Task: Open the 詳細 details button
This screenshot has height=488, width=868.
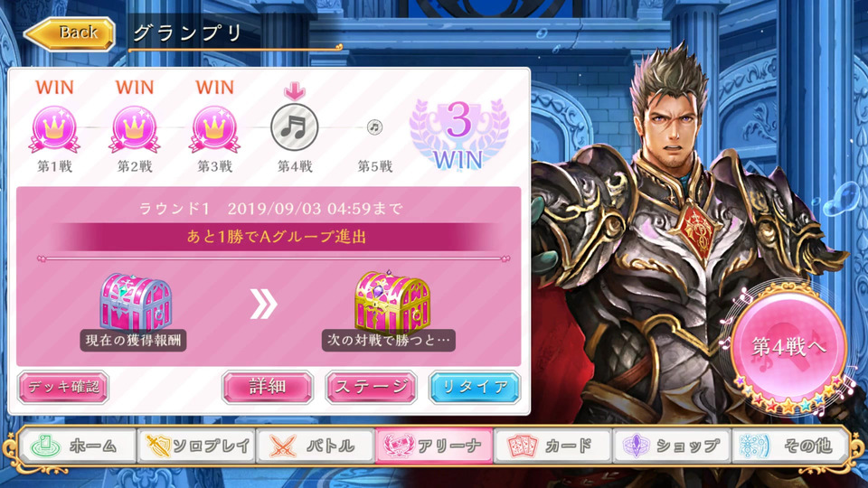Action: click(x=268, y=387)
